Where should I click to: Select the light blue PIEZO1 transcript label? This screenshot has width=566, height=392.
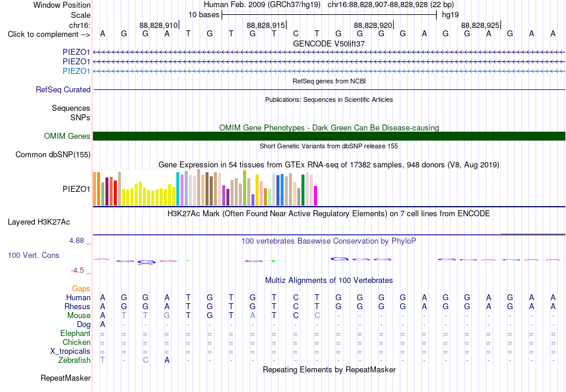[76, 71]
